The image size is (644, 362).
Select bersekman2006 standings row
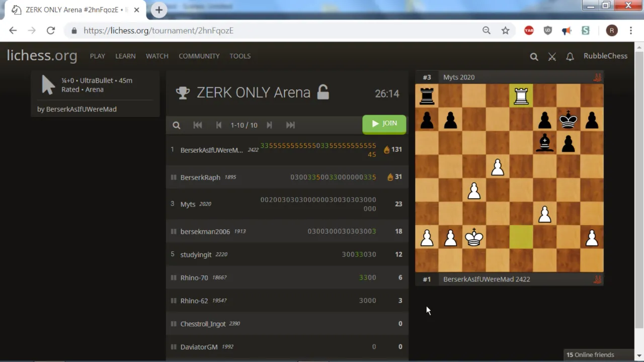point(287,231)
